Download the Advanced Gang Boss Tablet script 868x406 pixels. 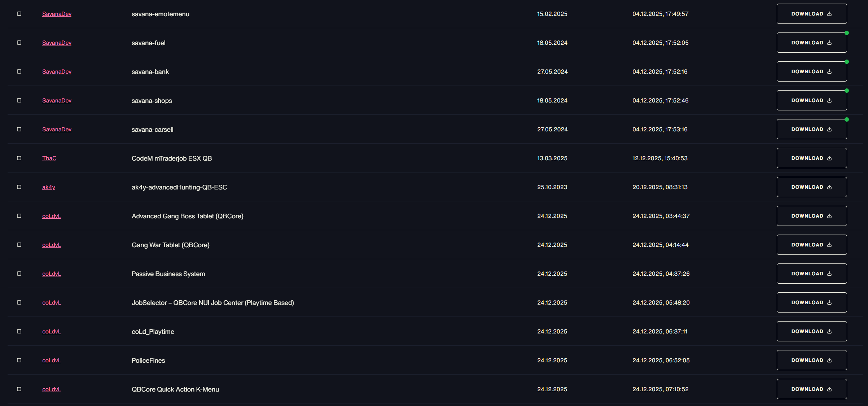click(811, 216)
